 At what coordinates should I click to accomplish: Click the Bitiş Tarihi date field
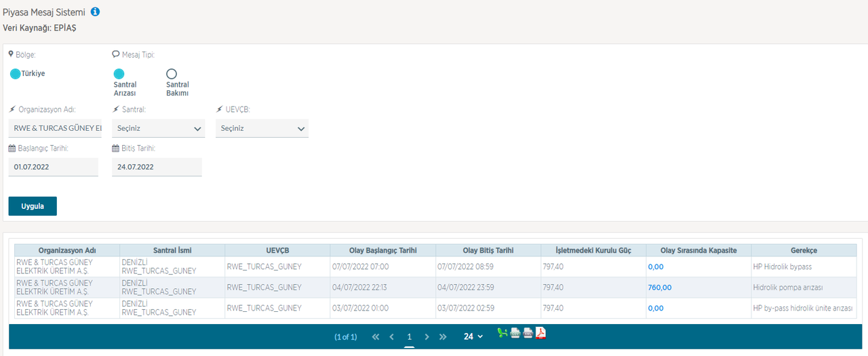pyautogui.click(x=157, y=167)
